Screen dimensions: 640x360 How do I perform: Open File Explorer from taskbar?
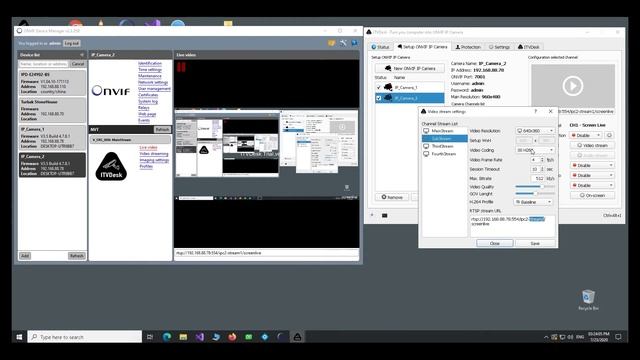click(183, 337)
